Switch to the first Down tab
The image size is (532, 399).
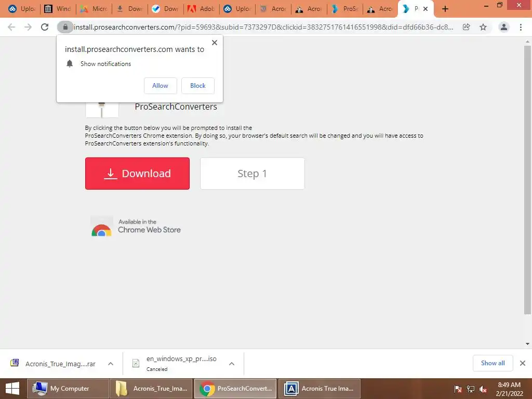(x=130, y=9)
